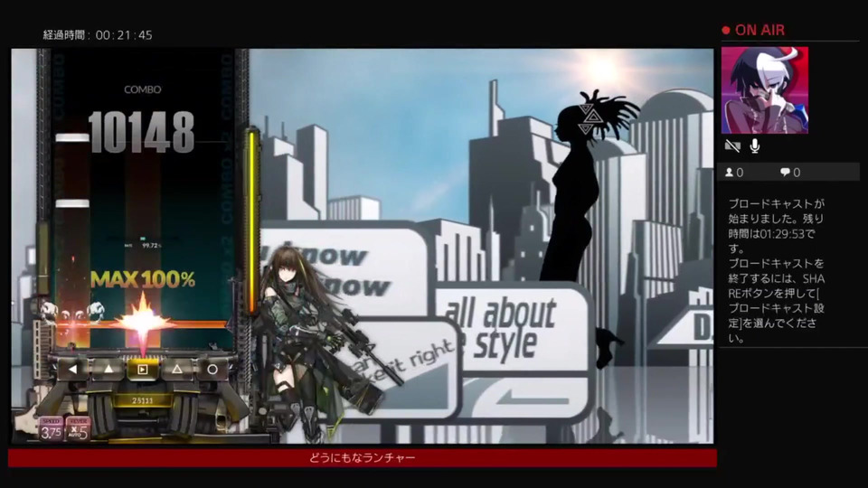
Task: Click the yellow fever gauge bar
Action: 252,222
